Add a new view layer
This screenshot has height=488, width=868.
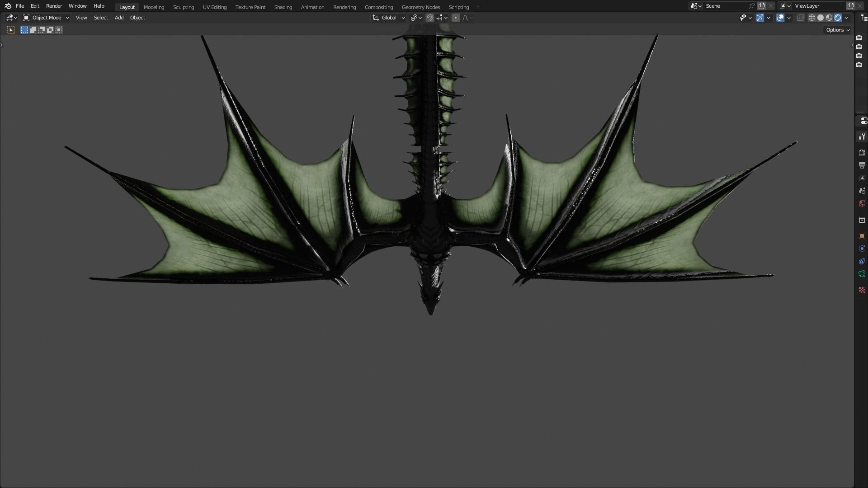click(x=851, y=6)
